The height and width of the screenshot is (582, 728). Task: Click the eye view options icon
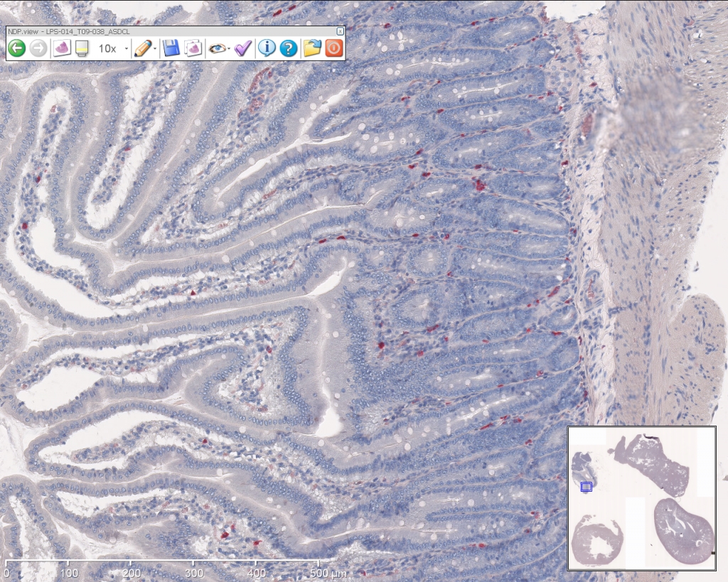218,48
